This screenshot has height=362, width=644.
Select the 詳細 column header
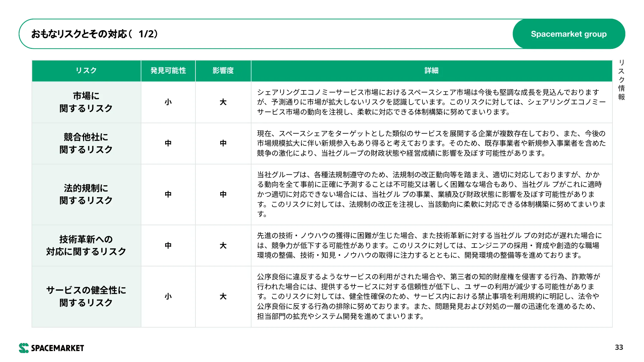tap(431, 70)
